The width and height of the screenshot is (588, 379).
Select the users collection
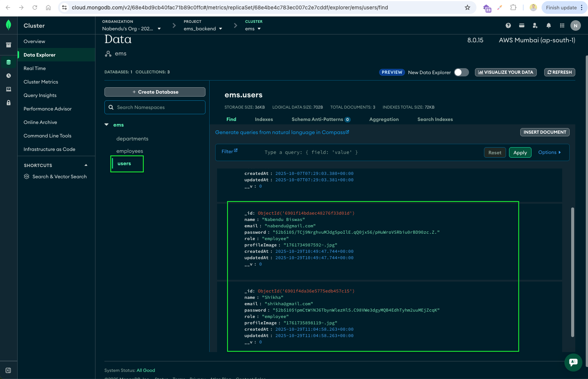coord(124,164)
